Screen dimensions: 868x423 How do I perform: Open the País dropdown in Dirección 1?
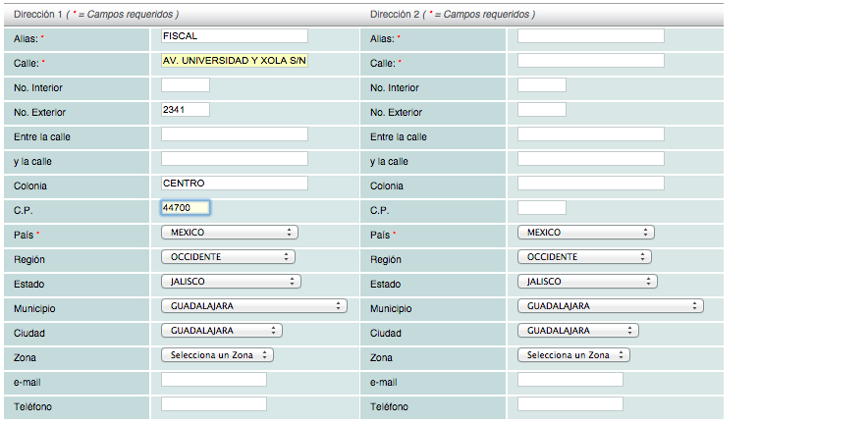tap(229, 233)
